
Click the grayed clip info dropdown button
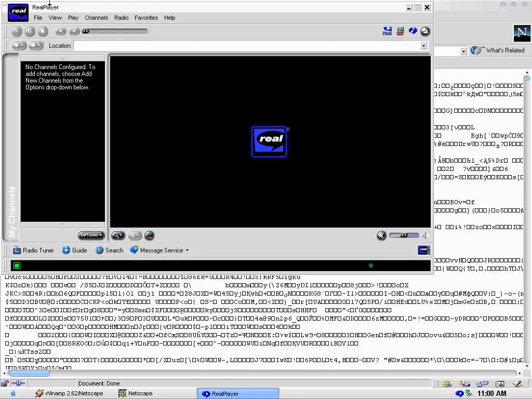point(135,235)
